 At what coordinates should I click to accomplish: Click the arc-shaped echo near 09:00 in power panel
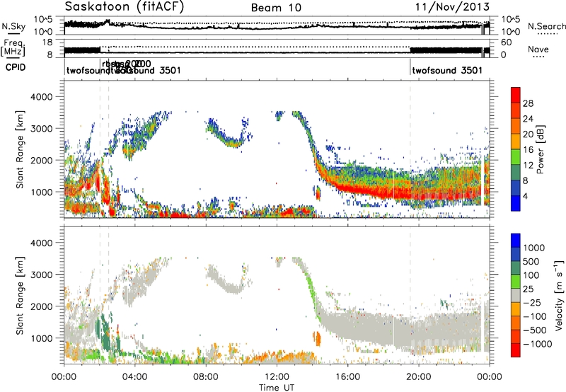pos(228,133)
